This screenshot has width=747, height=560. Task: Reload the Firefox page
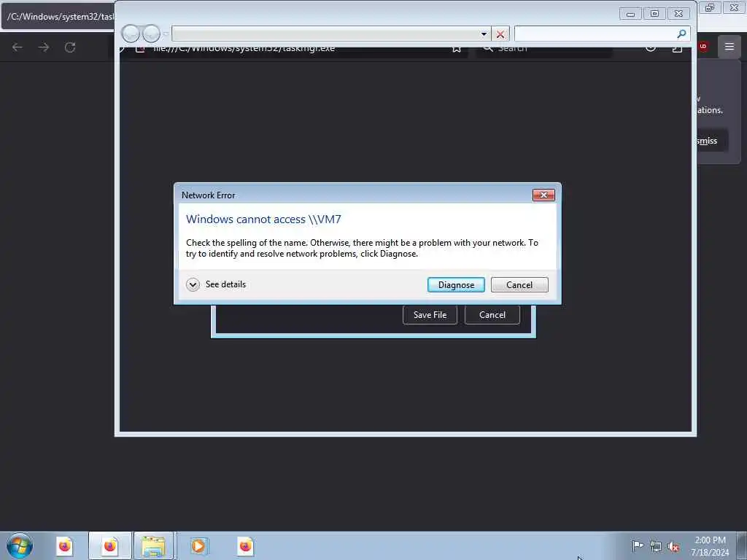[x=70, y=47]
